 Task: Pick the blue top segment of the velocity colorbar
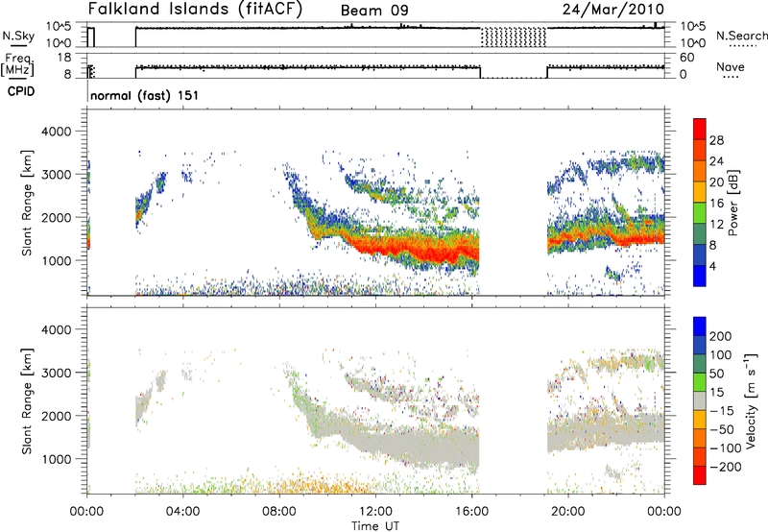point(700,326)
